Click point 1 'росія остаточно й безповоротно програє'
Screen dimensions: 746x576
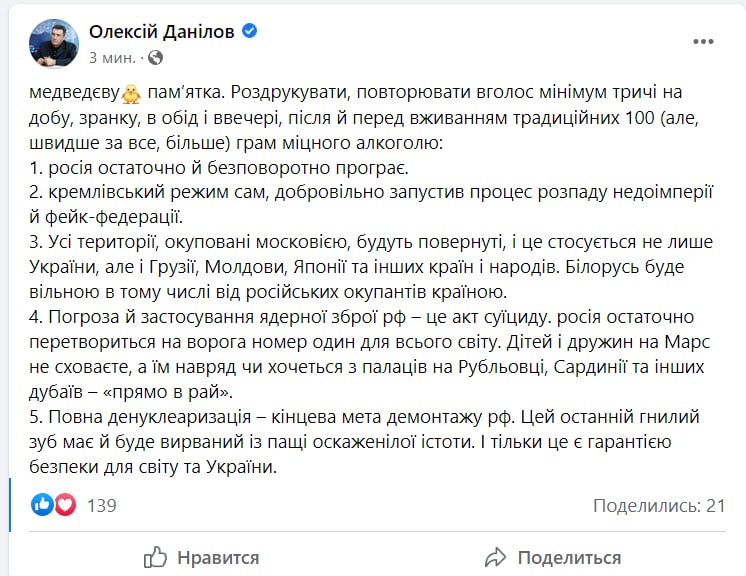(x=228, y=167)
